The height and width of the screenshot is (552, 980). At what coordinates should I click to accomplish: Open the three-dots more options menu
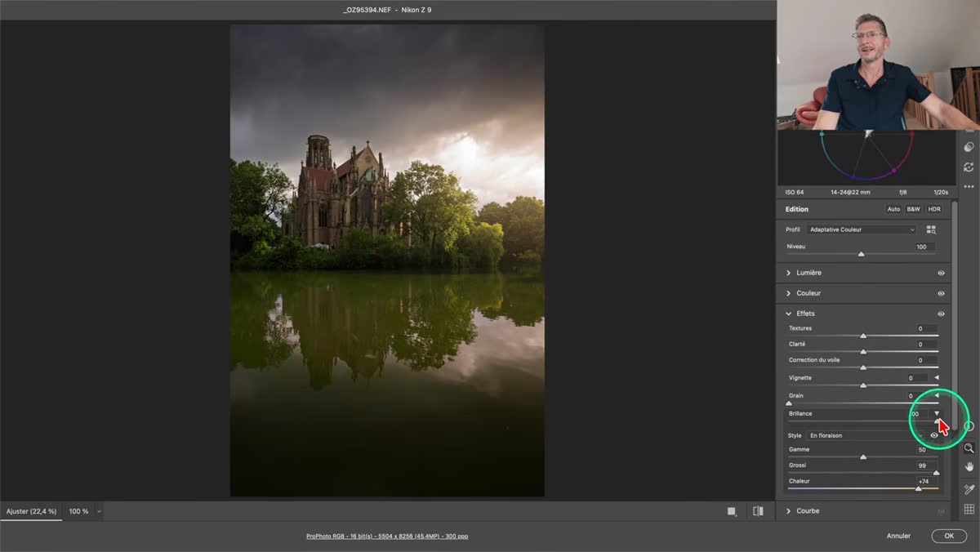point(969,186)
